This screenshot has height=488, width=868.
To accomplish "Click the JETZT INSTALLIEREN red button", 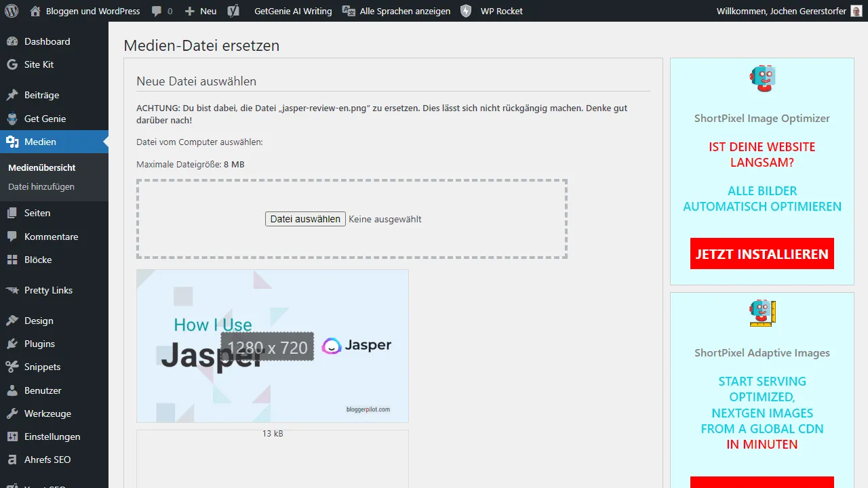I will 762,254.
